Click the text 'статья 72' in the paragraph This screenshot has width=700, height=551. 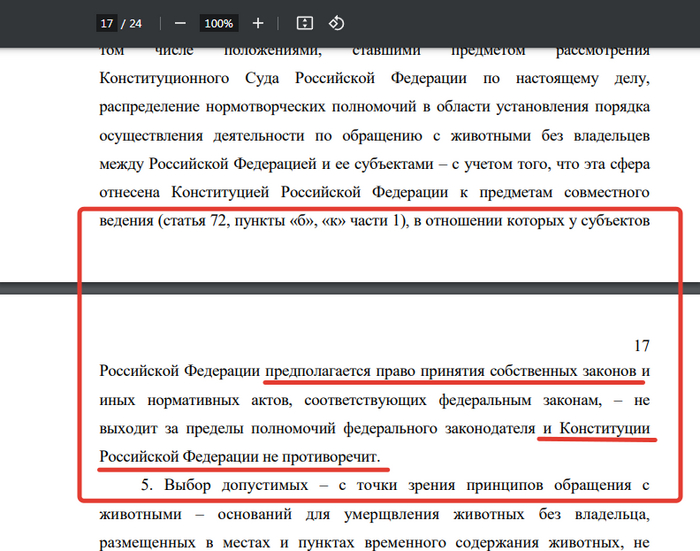[x=194, y=221]
